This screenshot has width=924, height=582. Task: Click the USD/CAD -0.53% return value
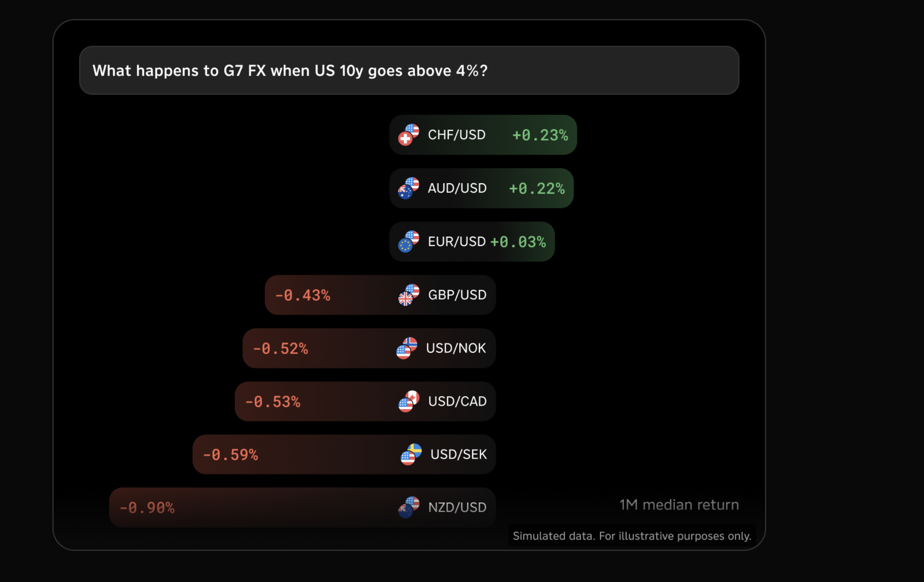point(273,402)
